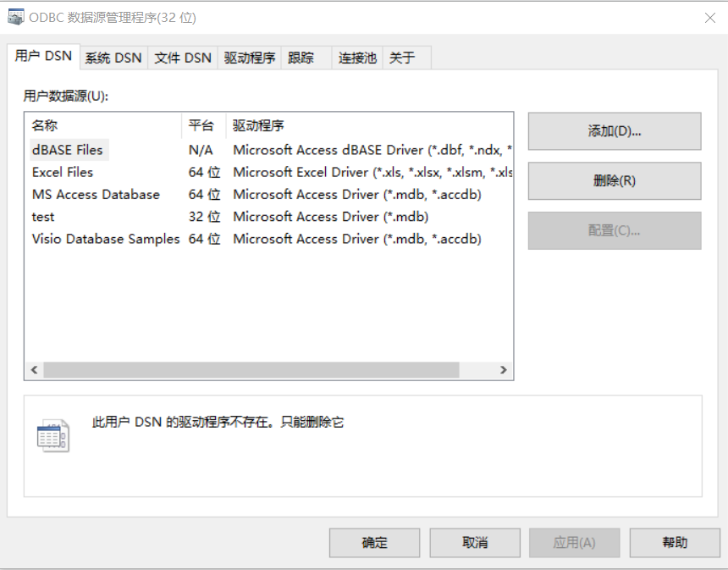Screen dimensions: 728x570
Task: Click the driver-not-found message text
Action: click(x=218, y=423)
